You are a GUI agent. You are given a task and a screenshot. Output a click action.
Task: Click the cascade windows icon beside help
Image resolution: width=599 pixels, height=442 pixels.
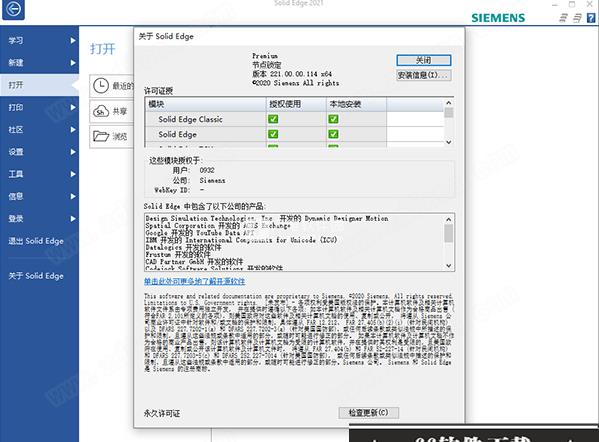pos(577,18)
